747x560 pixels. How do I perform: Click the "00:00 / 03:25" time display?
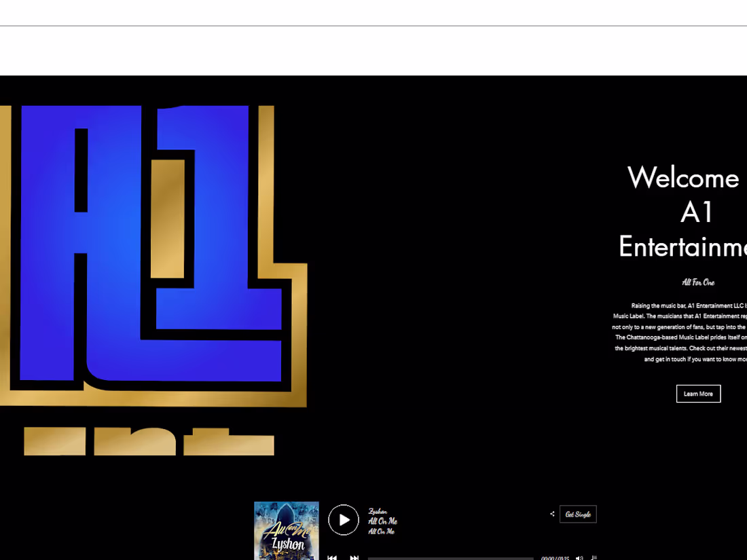[x=555, y=557]
